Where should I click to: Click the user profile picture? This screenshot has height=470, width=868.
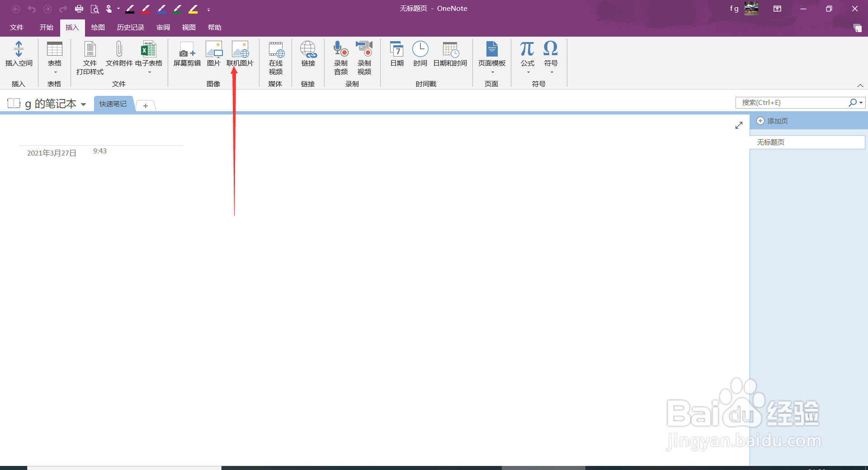click(751, 9)
